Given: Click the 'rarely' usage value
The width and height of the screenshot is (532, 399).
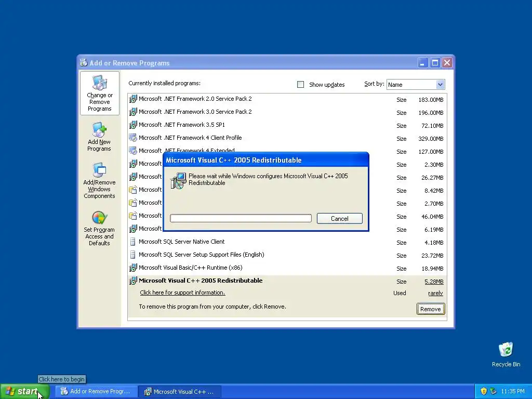Looking at the screenshot, I should (x=436, y=293).
